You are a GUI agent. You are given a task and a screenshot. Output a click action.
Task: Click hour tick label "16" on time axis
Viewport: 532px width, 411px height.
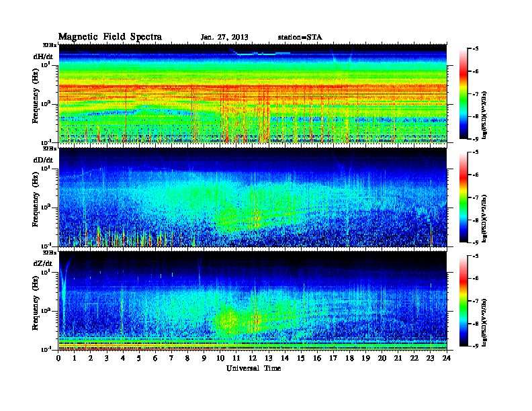(x=317, y=358)
